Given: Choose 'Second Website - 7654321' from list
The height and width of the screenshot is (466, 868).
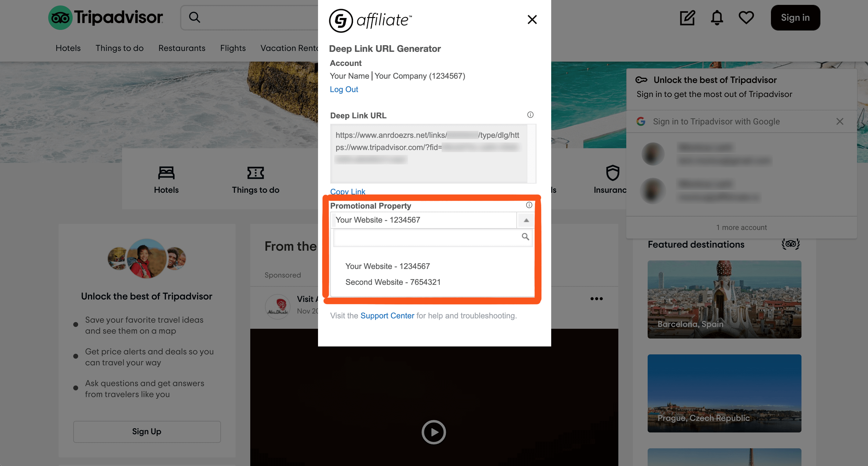Looking at the screenshot, I should coord(393,282).
